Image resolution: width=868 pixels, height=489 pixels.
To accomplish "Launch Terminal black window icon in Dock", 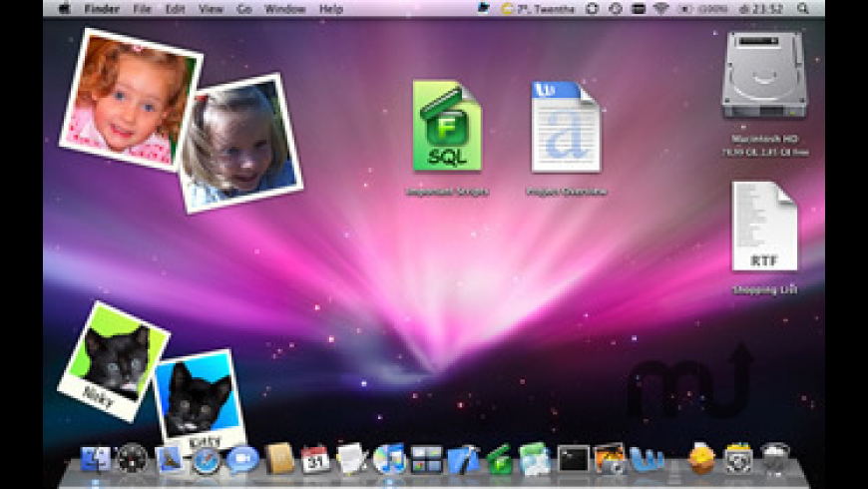I will click(573, 459).
